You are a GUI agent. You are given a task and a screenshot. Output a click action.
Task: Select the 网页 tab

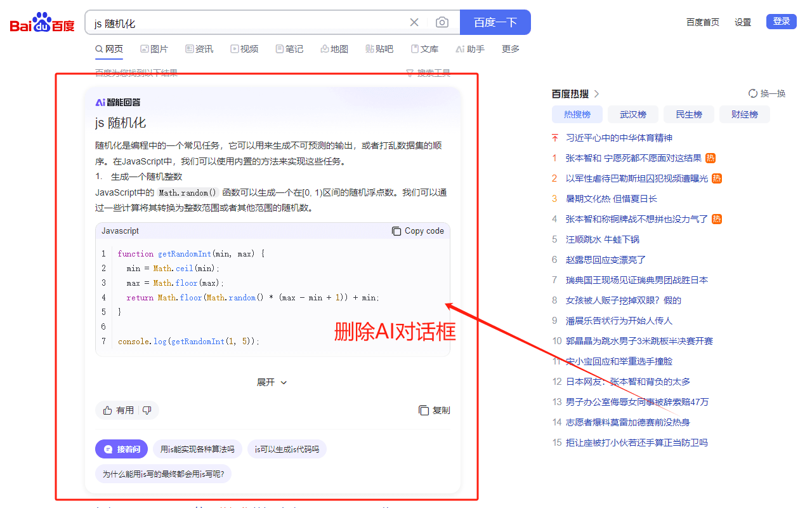[109, 49]
